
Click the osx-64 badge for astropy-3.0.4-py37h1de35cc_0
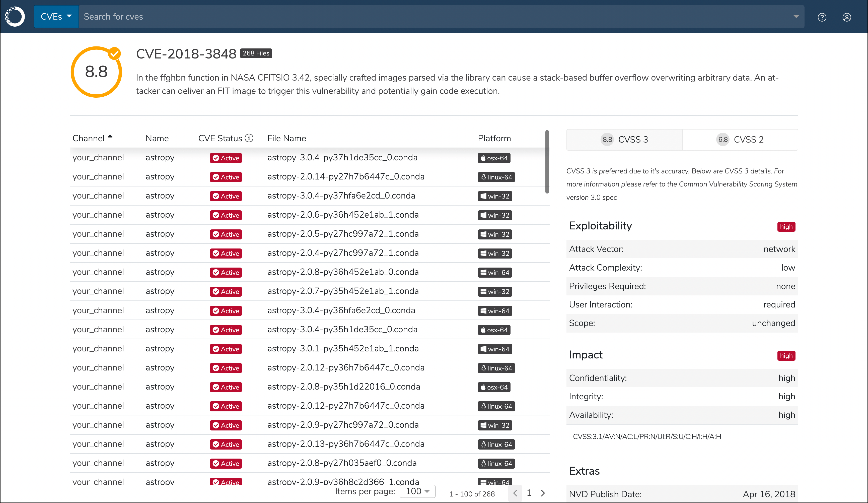click(x=494, y=158)
